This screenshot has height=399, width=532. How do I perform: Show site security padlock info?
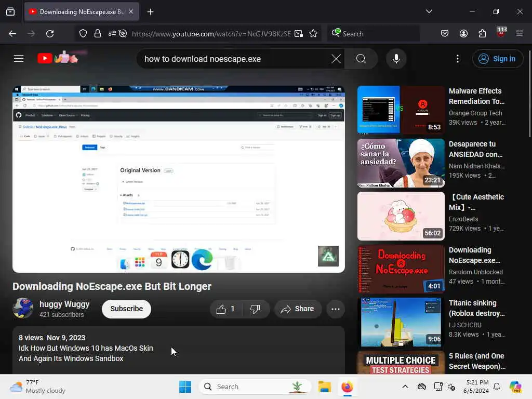98,34
